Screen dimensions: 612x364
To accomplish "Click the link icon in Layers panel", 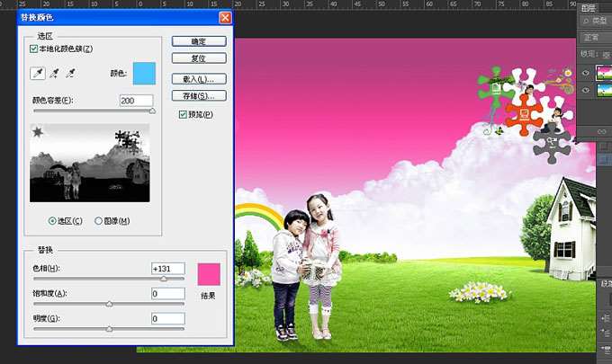I will click(601, 132).
